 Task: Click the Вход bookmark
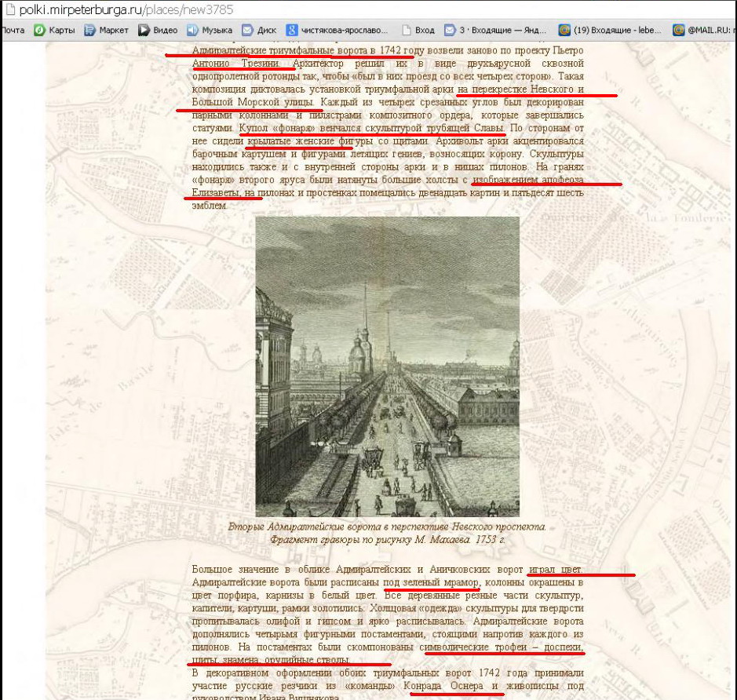[418, 30]
